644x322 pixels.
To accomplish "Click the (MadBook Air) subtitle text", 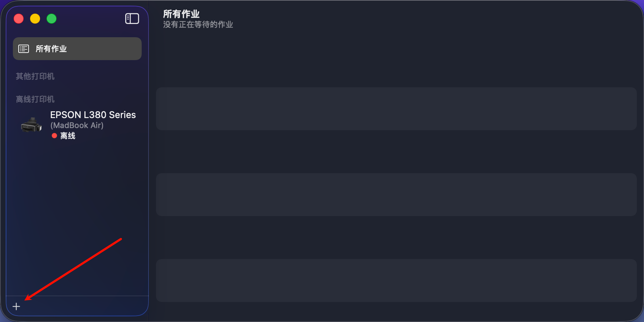I will (x=77, y=125).
